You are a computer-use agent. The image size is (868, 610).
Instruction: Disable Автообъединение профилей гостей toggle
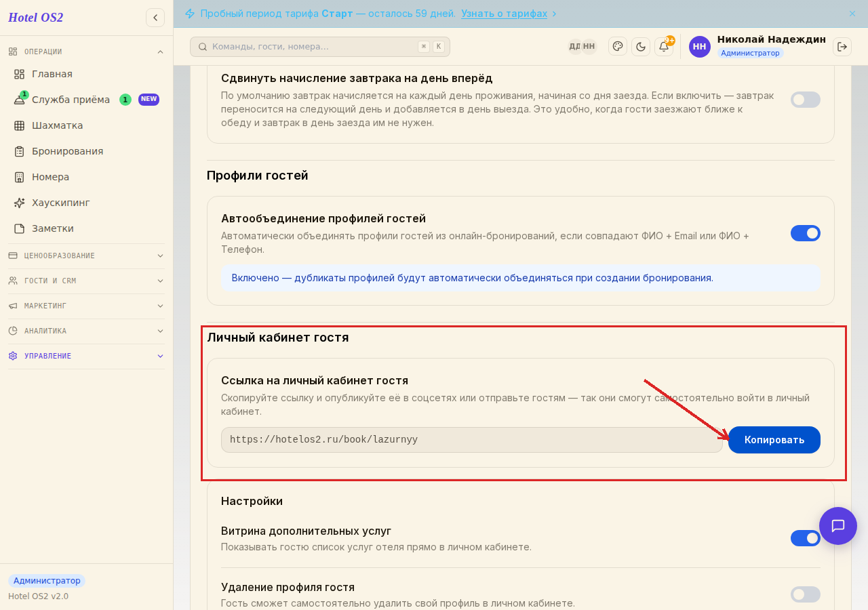(x=806, y=233)
